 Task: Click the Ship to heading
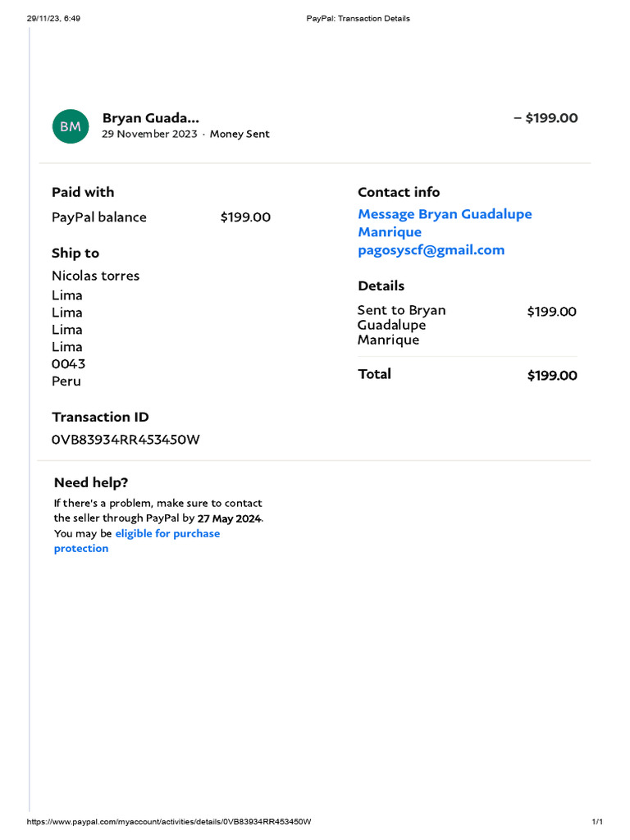(x=75, y=253)
